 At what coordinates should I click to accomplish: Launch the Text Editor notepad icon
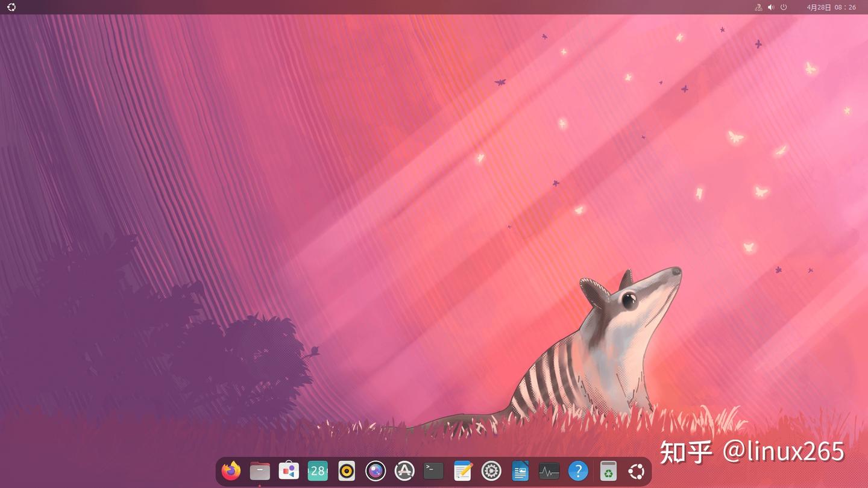tap(462, 471)
